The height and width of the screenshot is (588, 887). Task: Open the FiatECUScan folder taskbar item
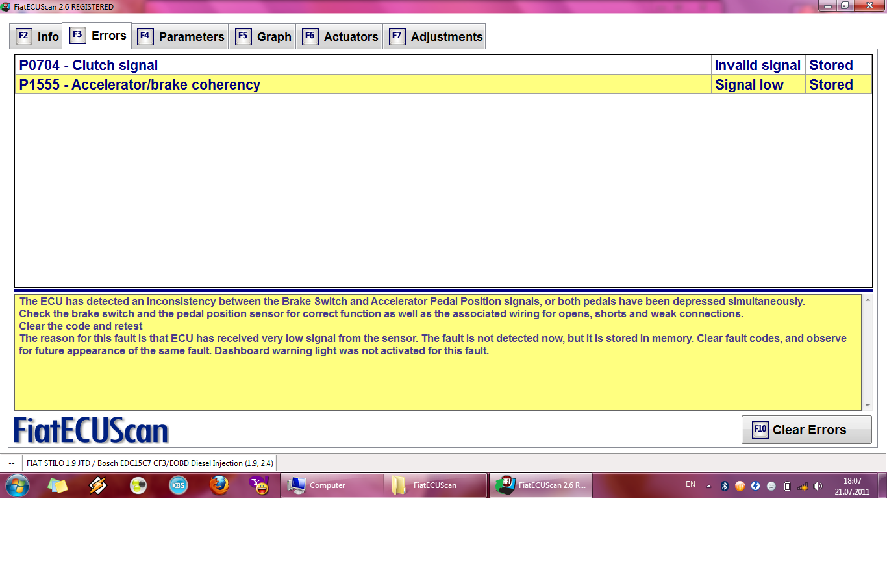pos(434,485)
